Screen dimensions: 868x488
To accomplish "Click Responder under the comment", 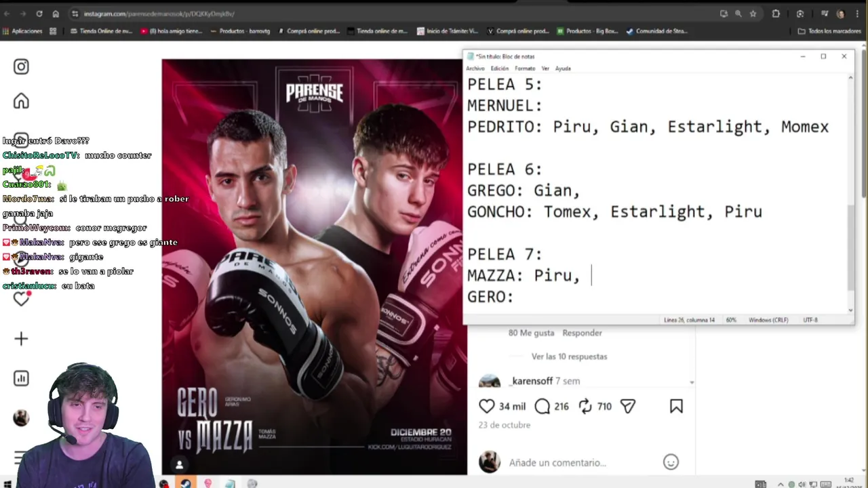I will pyautogui.click(x=582, y=333).
